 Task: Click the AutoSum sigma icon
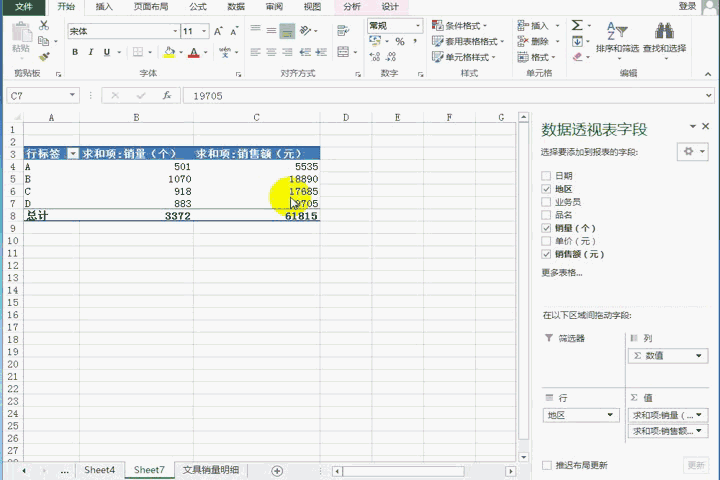click(x=578, y=25)
